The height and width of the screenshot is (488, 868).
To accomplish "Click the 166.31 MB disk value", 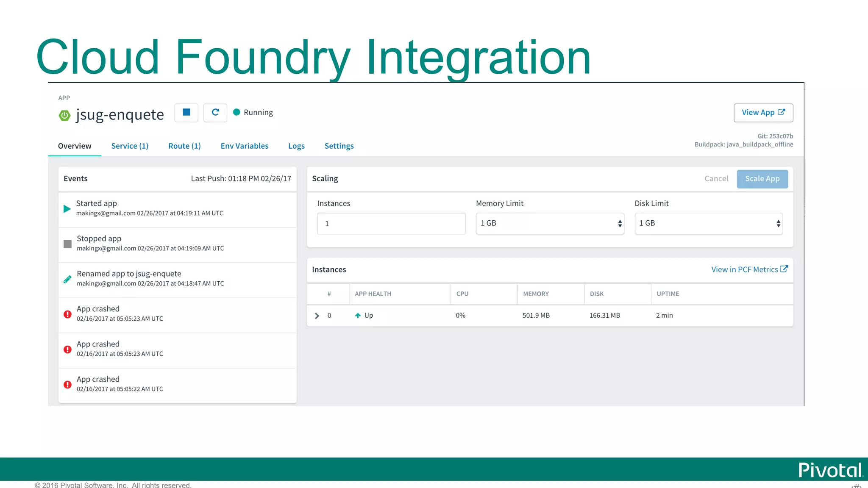I will (x=605, y=316).
